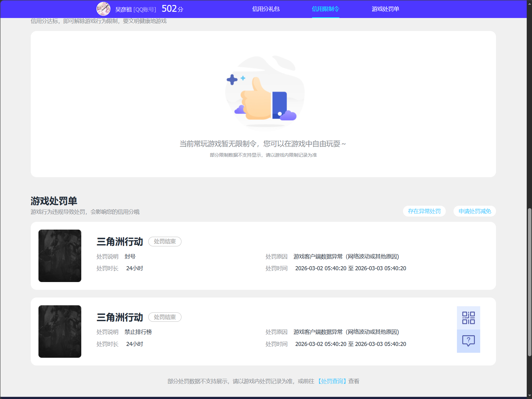Image resolution: width=532 pixels, height=399 pixels.
Task: Open the help question-mark chat icon
Action: click(468, 341)
